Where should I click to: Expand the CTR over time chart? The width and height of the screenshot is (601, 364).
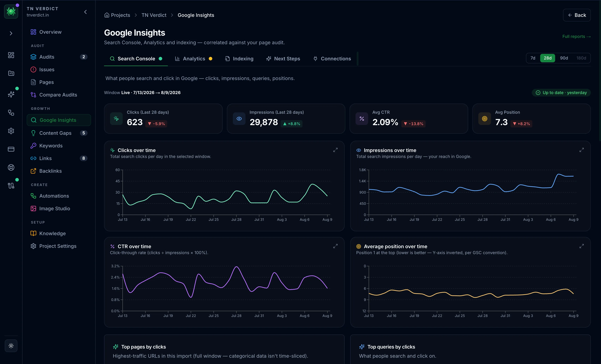pos(335,246)
